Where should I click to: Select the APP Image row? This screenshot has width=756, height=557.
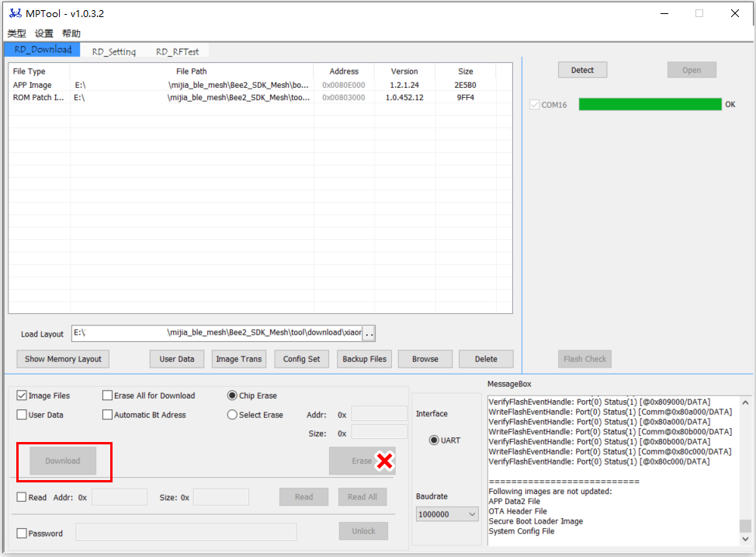260,85
